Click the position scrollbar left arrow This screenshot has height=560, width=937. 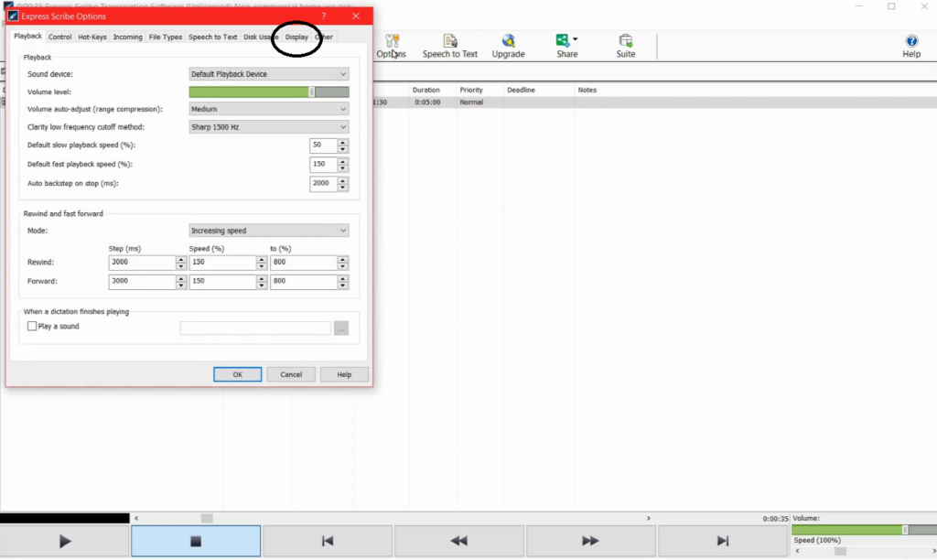point(136,518)
